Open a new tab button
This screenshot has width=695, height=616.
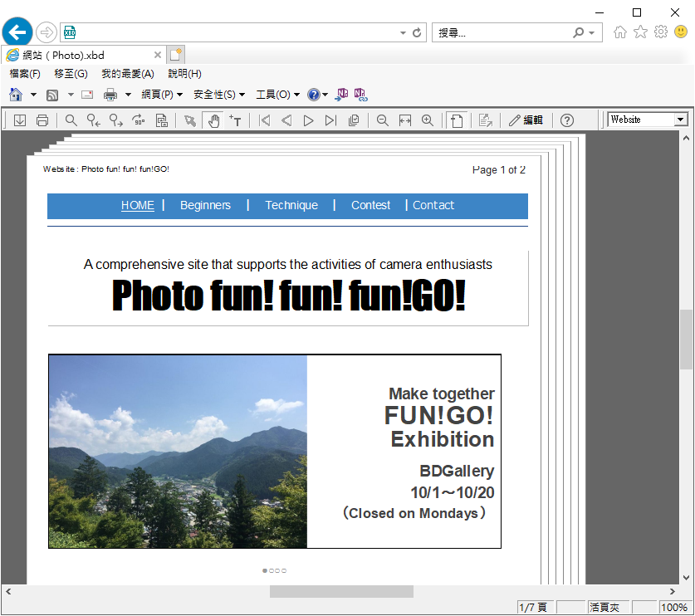pos(176,55)
